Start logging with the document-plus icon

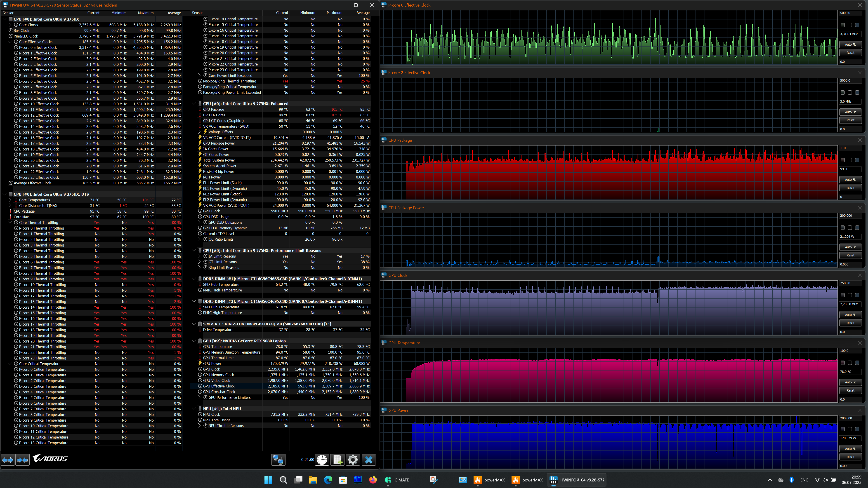click(x=337, y=459)
